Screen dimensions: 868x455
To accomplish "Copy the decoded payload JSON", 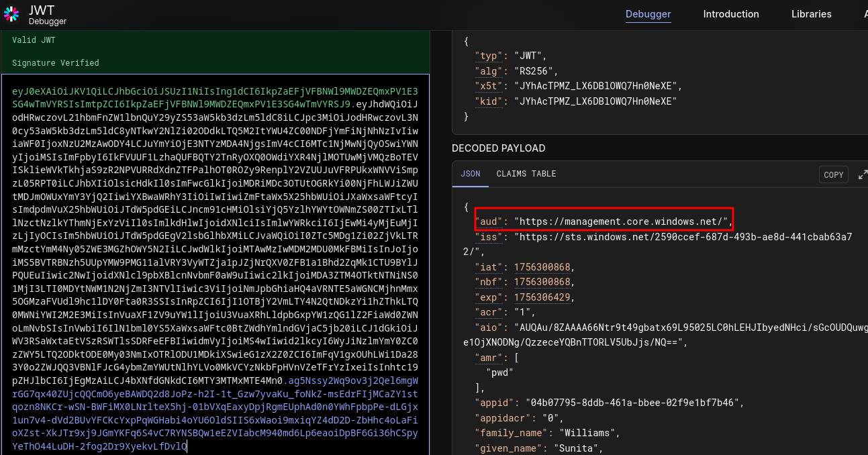I will [833, 174].
